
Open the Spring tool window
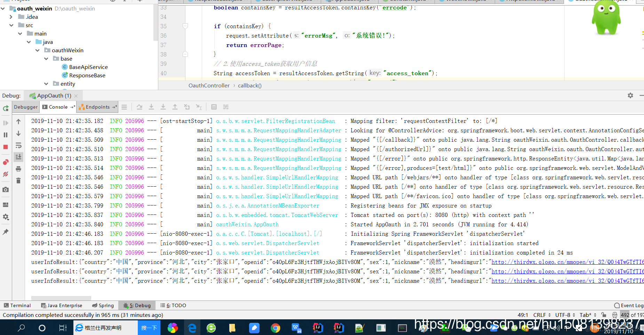pos(103,305)
